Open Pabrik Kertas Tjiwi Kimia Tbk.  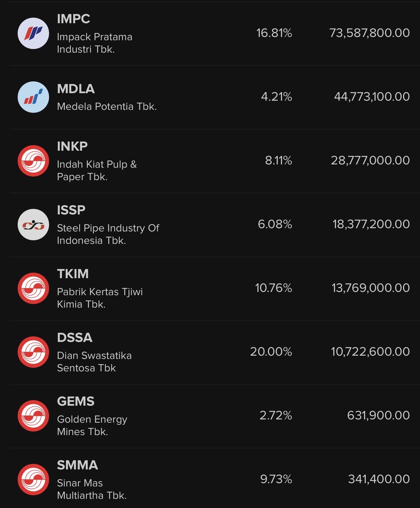(100, 298)
